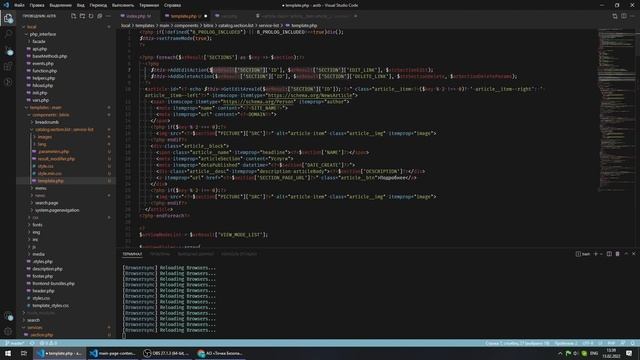This screenshot has width=640, height=360.
Task: Open Файл menu
Action: (x=19, y=5)
